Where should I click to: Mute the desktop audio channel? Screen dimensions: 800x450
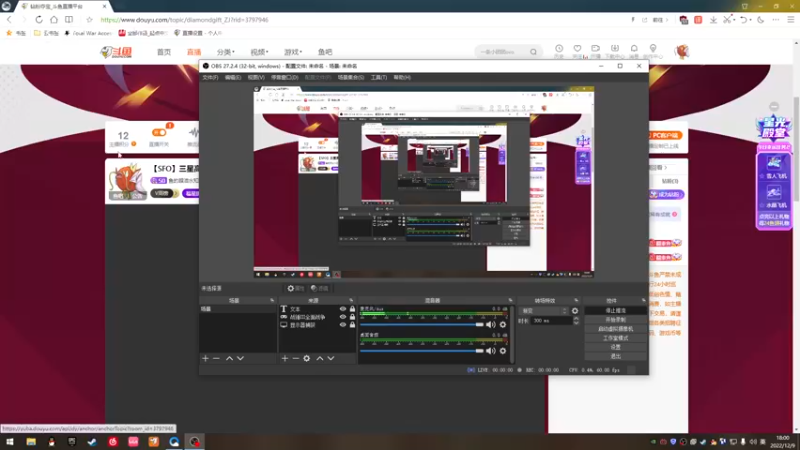point(491,351)
